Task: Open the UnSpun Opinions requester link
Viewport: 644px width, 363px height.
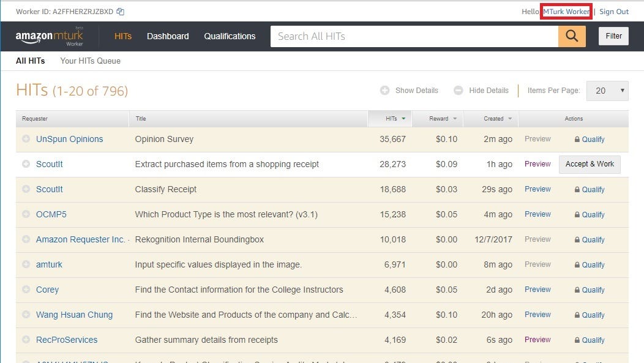Action: [69, 139]
